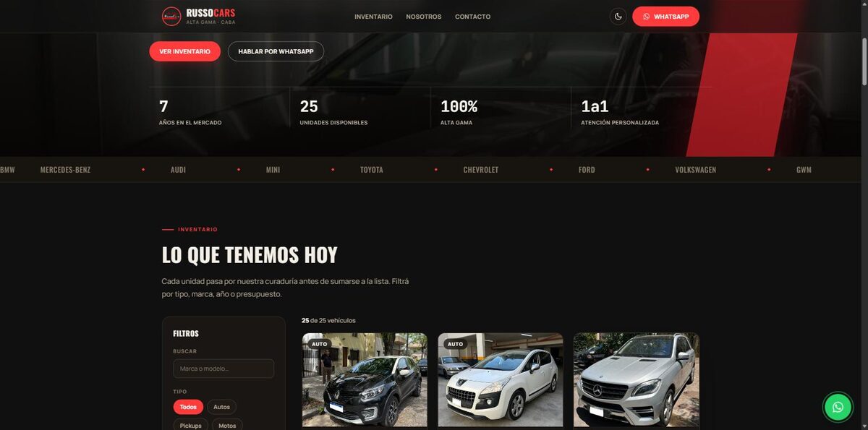This screenshot has width=868, height=430.
Task: Click FORD in brand ticker
Action: pyautogui.click(x=587, y=170)
